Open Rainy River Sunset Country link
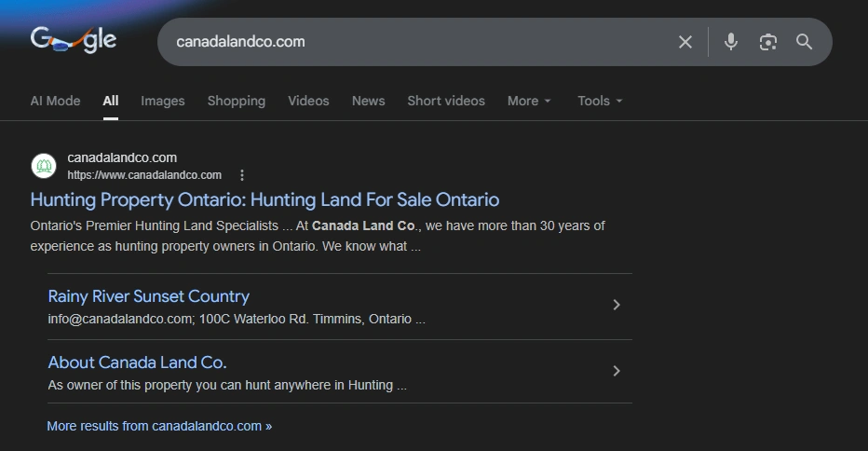Viewport: 868px width, 451px height. coord(148,296)
